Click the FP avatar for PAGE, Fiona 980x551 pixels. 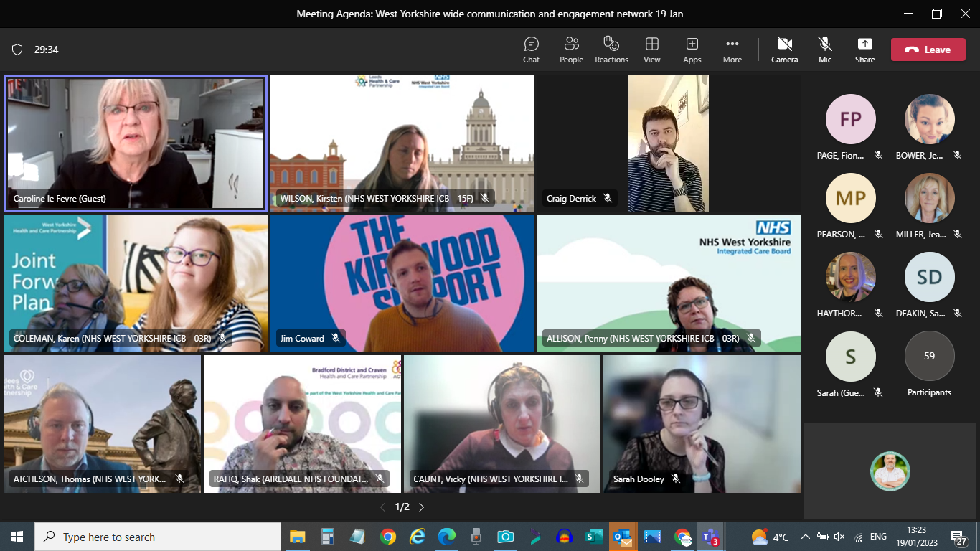click(x=850, y=119)
